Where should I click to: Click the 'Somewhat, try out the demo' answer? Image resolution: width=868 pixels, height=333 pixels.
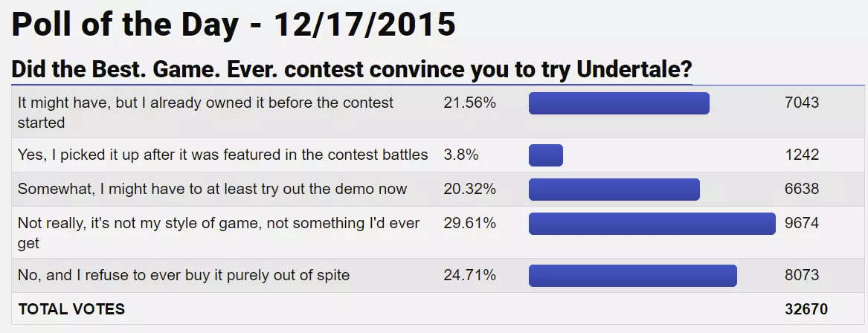coord(212,189)
